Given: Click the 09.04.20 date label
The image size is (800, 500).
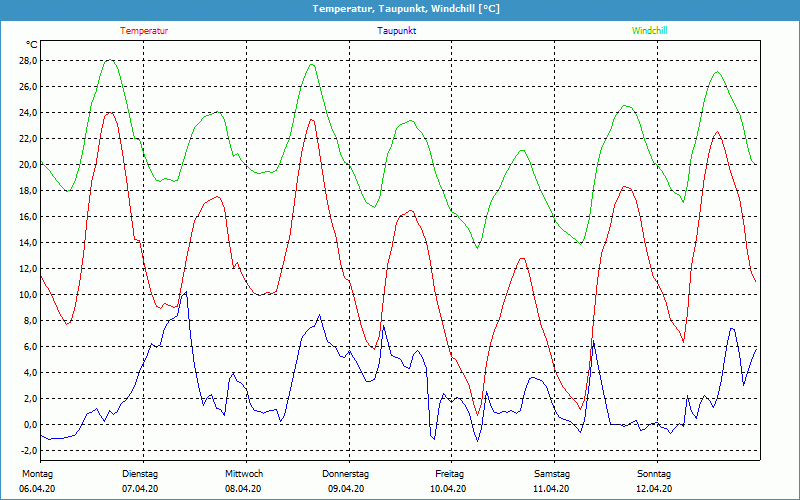Looking at the screenshot, I should point(346,489).
